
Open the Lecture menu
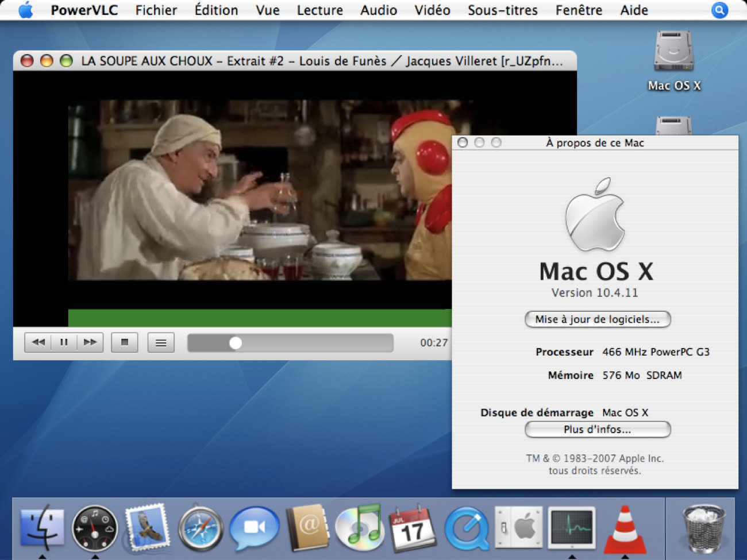pyautogui.click(x=319, y=10)
